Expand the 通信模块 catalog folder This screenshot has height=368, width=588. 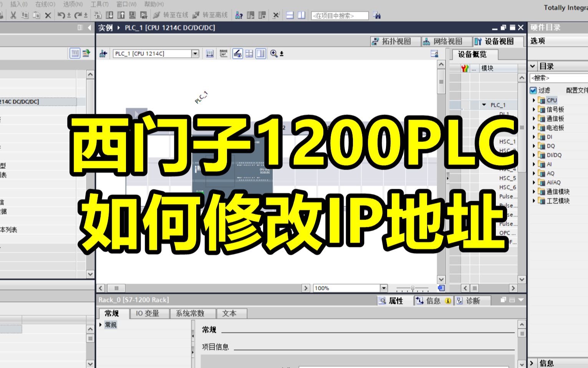point(534,191)
